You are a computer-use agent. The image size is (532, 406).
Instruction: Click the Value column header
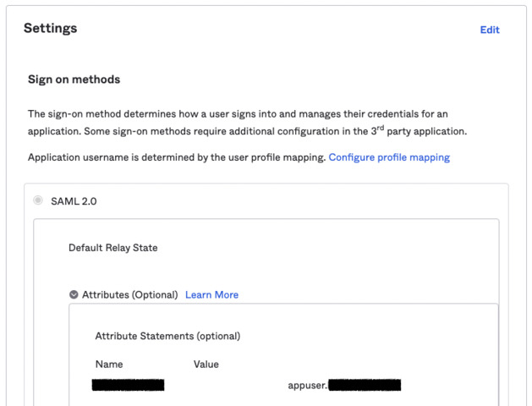(x=206, y=365)
